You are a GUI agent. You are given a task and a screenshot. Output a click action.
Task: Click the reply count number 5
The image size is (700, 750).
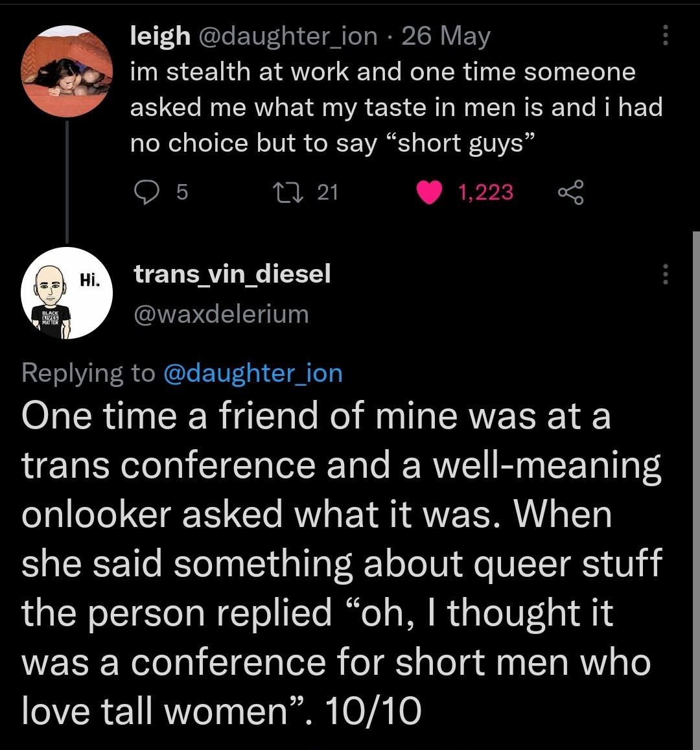181,192
